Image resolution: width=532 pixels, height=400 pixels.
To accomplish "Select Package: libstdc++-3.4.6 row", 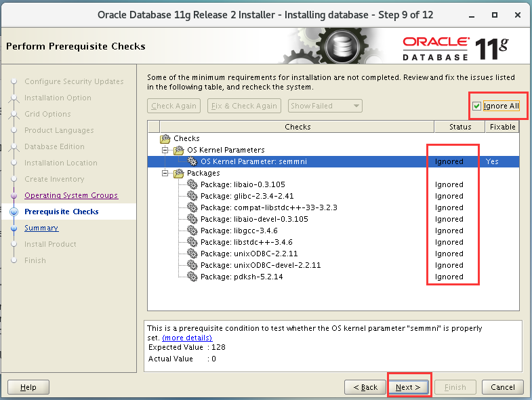I will point(333,242).
